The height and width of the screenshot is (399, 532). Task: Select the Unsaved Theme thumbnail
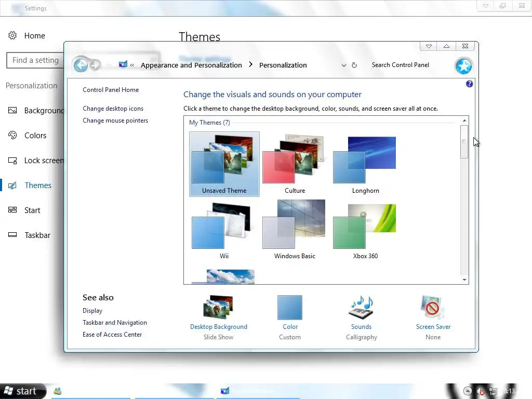pyautogui.click(x=224, y=164)
